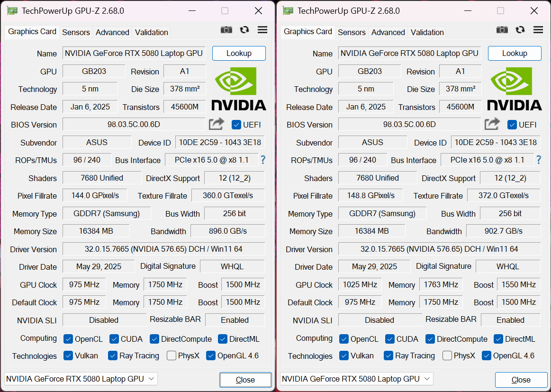Toggle UEFI checkbox in right window
Viewport: 551px width, 392px height.
tap(512, 125)
